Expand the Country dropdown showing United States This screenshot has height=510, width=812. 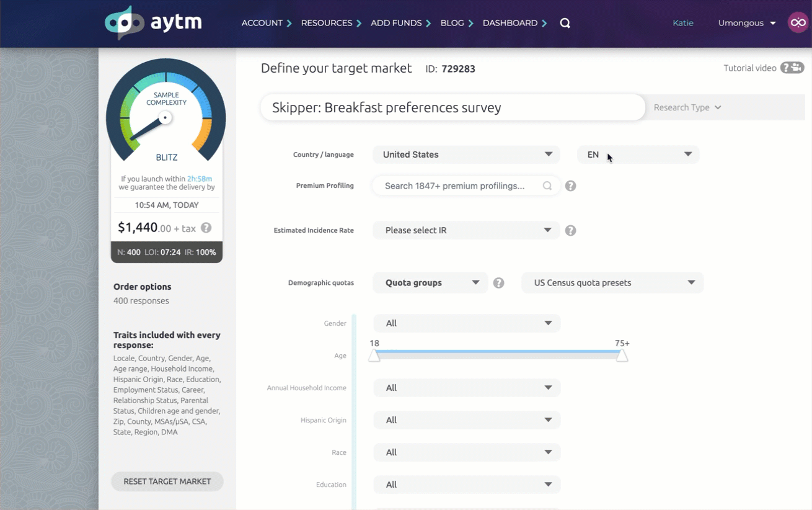[x=466, y=154]
